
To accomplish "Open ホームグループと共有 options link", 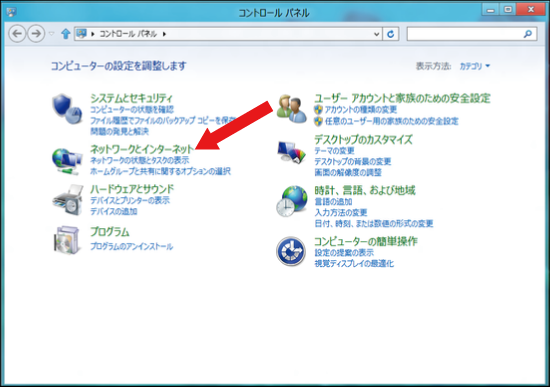I will pos(160,171).
